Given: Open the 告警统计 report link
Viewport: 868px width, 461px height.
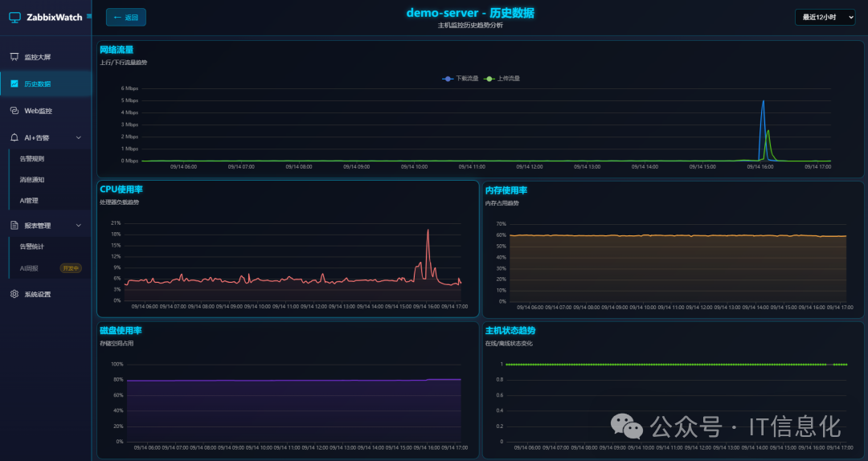Looking at the screenshot, I should coord(32,247).
